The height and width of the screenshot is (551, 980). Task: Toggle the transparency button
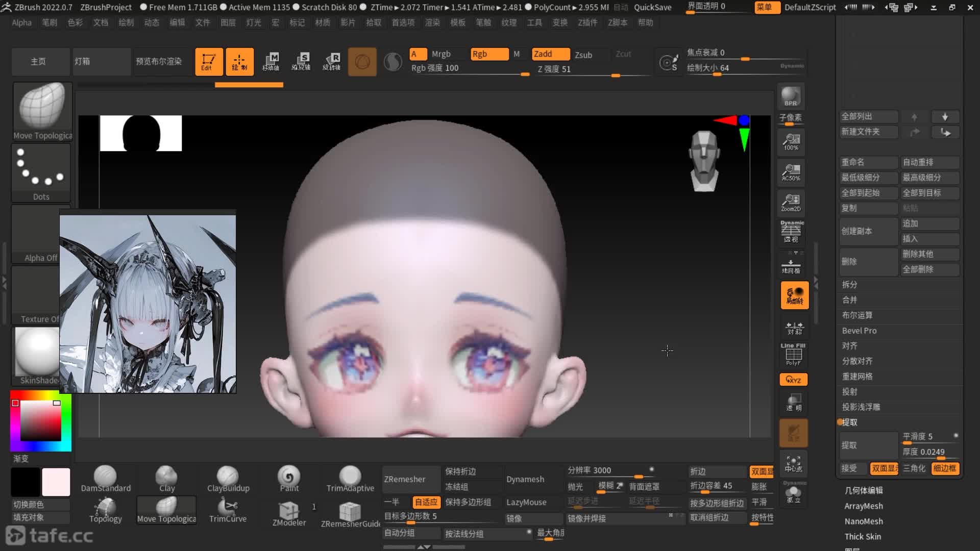coord(794,402)
